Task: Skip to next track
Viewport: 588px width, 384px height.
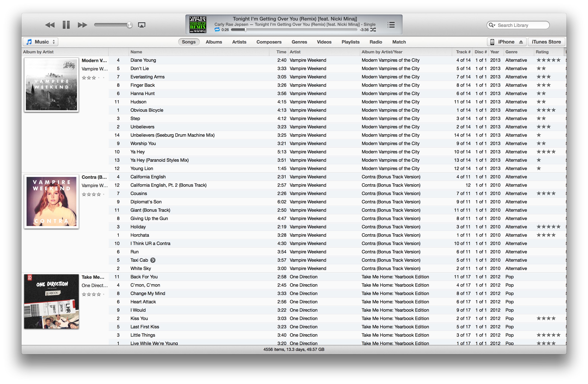Action: pyautogui.click(x=82, y=25)
